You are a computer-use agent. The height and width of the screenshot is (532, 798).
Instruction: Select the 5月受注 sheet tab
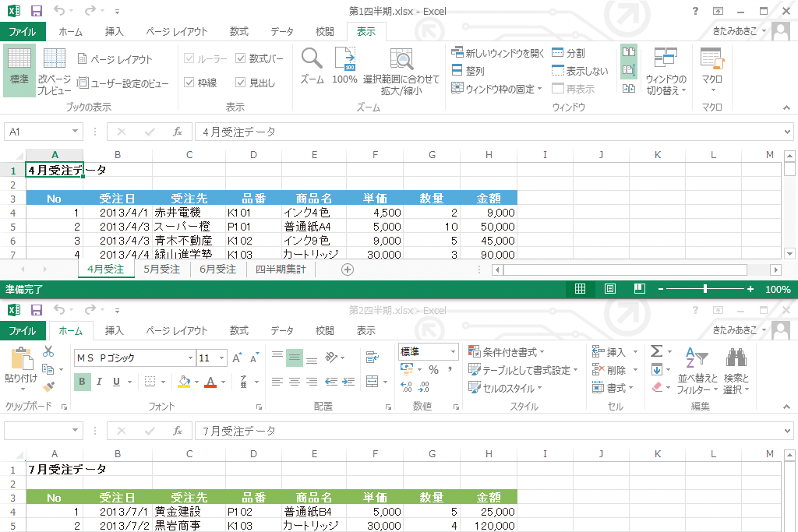pos(162,270)
